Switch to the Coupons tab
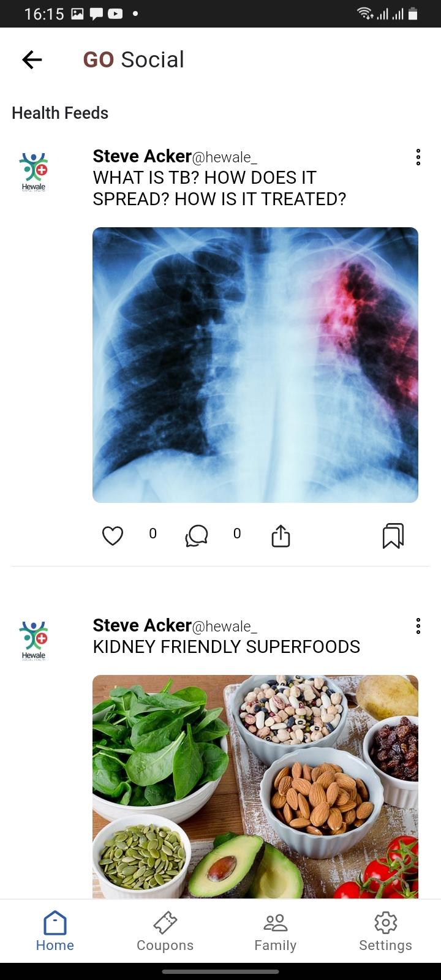 coord(165,932)
